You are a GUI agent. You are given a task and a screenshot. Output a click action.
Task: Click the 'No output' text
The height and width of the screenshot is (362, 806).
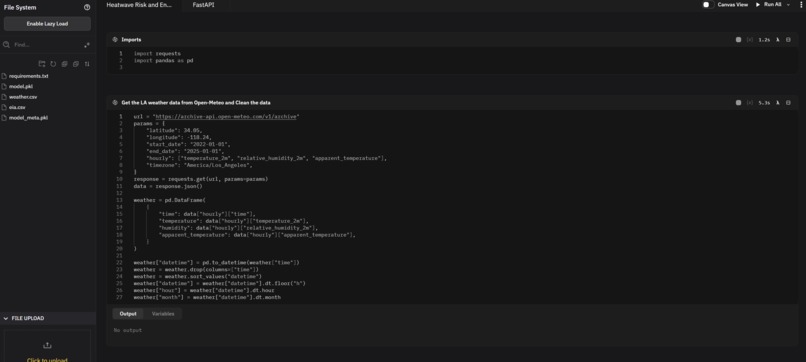click(x=127, y=330)
